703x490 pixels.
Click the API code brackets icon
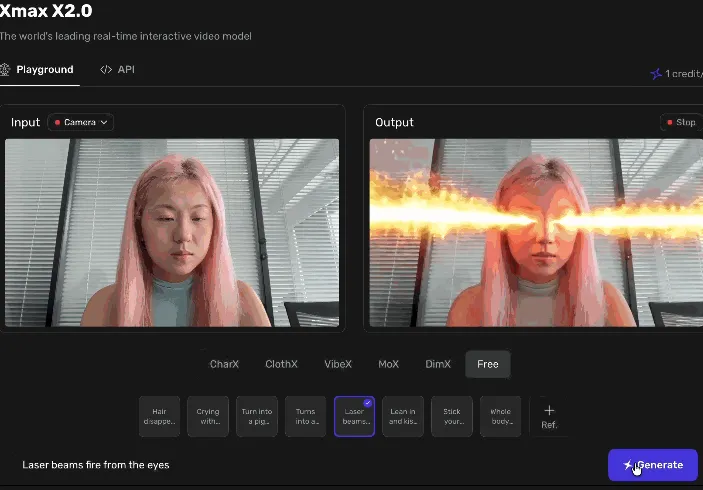(106, 70)
